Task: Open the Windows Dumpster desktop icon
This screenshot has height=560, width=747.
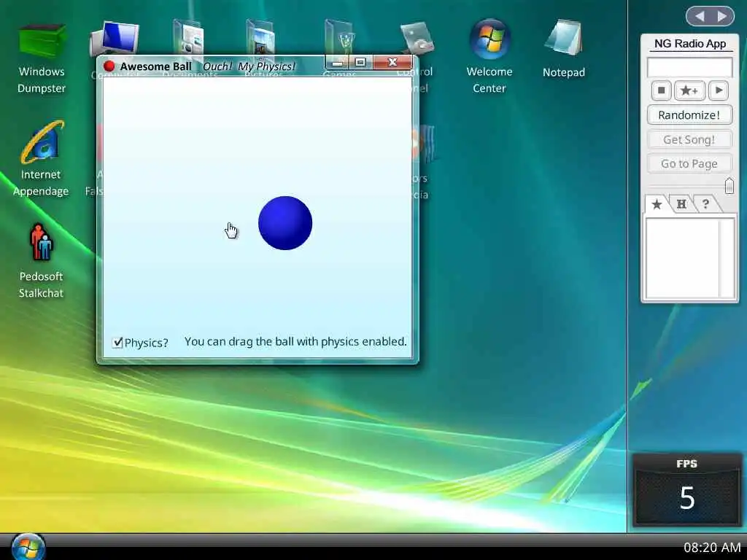Action: point(42,58)
